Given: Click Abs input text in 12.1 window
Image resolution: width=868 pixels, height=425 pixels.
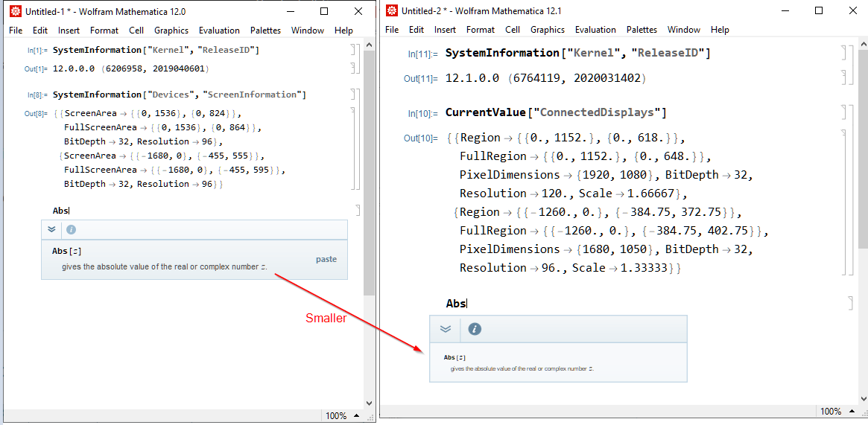Looking at the screenshot, I should [457, 303].
